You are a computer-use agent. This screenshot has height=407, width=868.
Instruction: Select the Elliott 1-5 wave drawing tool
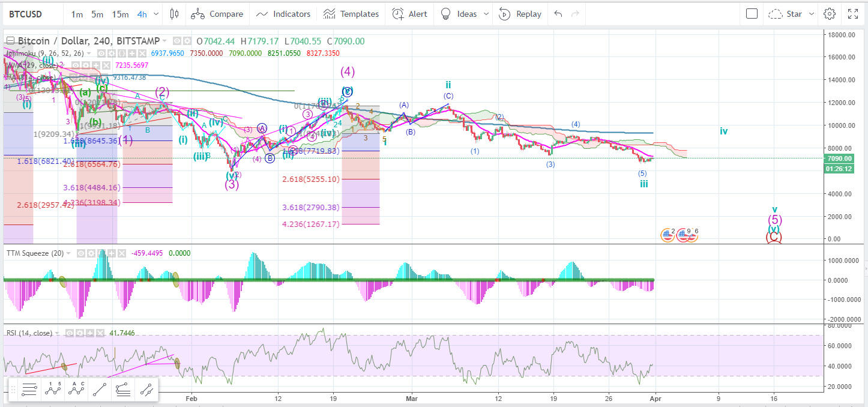tap(53, 390)
